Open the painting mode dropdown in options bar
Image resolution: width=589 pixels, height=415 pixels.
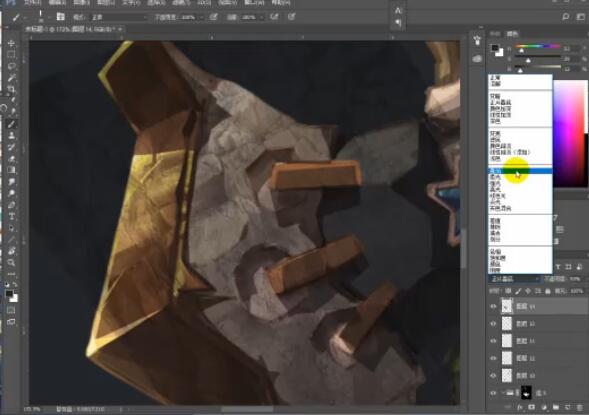pos(119,17)
